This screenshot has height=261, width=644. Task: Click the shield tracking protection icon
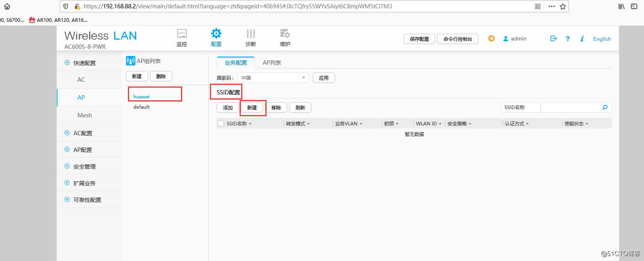[66, 6]
